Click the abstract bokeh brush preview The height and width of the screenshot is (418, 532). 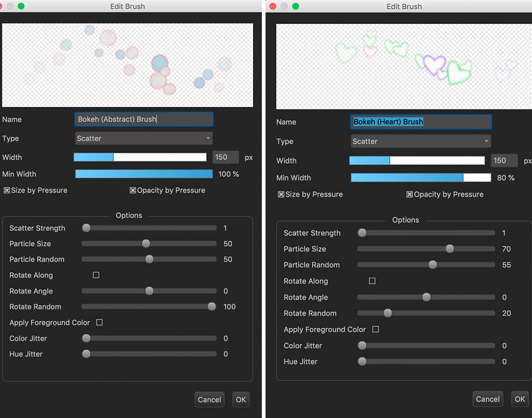tap(128, 65)
